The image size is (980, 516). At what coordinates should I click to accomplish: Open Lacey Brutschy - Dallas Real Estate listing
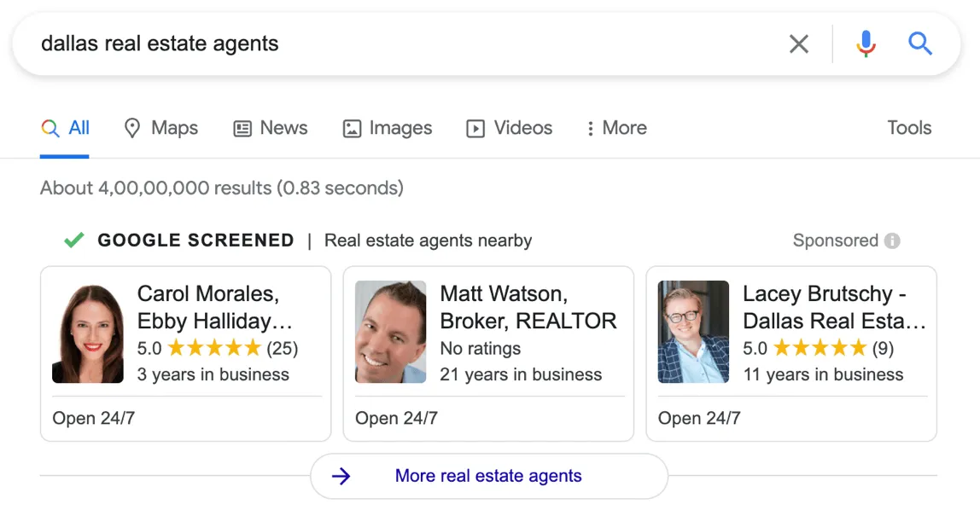coord(833,307)
